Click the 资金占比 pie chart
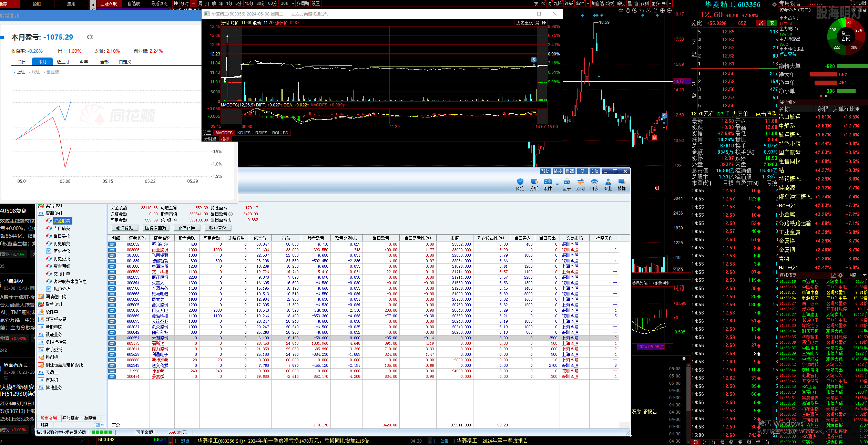The height and width of the screenshot is (445, 868). [x=846, y=37]
